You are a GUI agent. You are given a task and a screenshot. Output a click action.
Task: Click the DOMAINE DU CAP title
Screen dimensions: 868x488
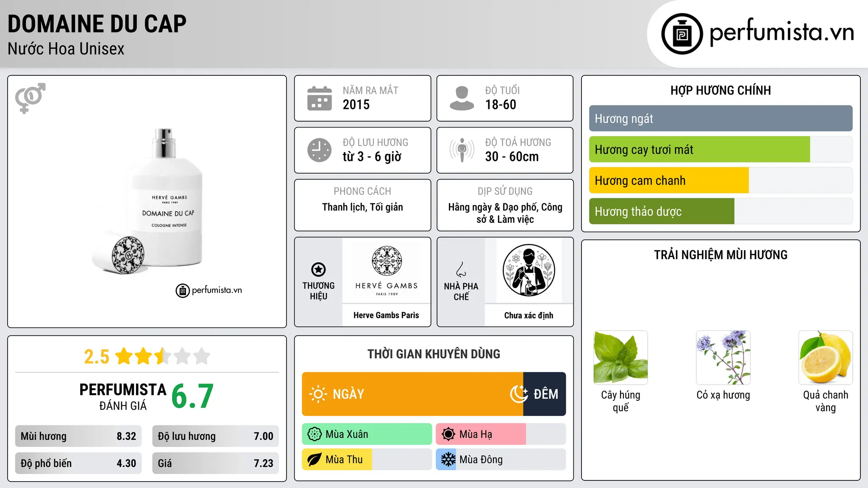coord(97,24)
